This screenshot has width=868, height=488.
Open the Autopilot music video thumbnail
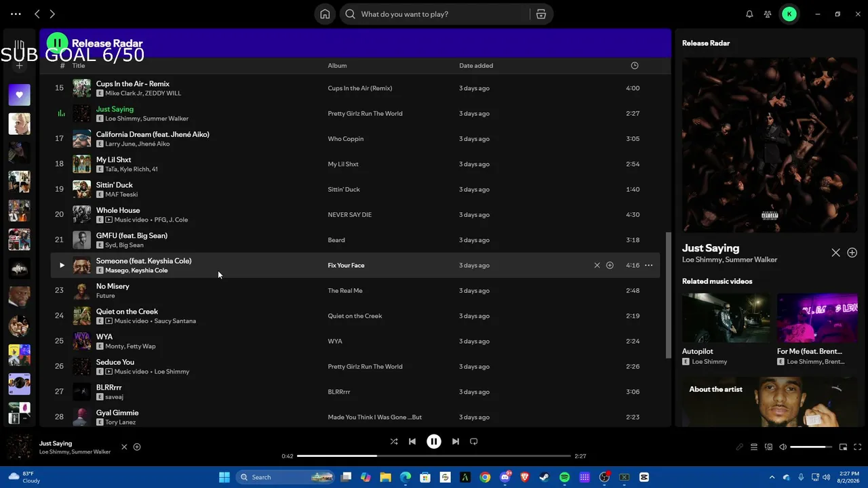coord(726,318)
